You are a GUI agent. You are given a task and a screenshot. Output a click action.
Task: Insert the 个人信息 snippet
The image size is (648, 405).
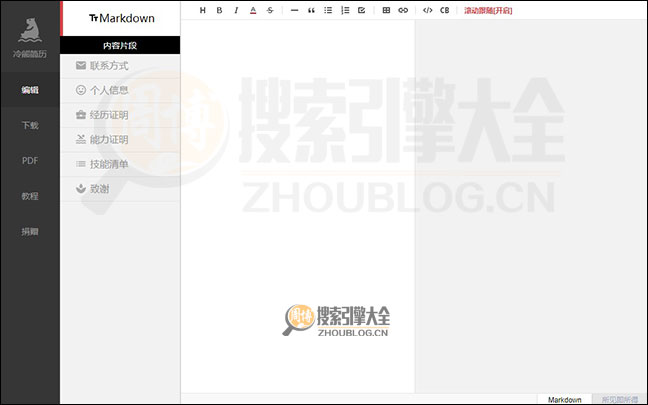pyautogui.click(x=120, y=90)
